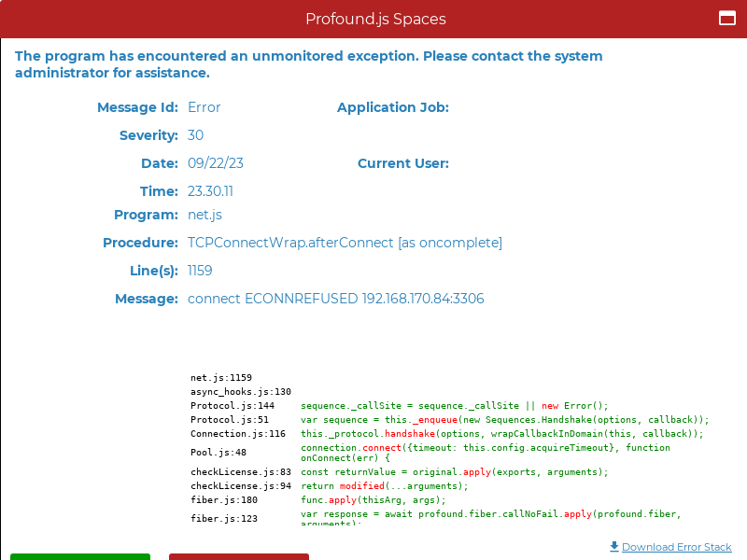Click the connection.connect code line
Image resolution: width=747 pixels, height=560 pixels.
(485, 453)
